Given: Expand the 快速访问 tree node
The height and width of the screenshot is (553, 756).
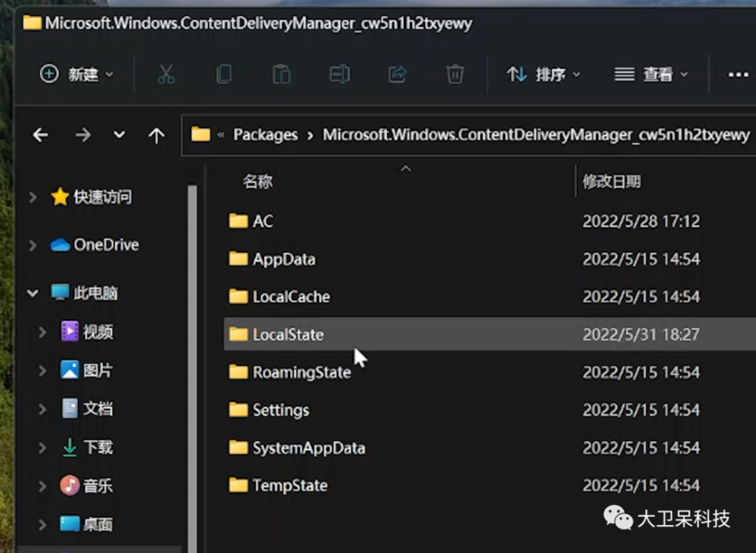Looking at the screenshot, I should click(33, 197).
